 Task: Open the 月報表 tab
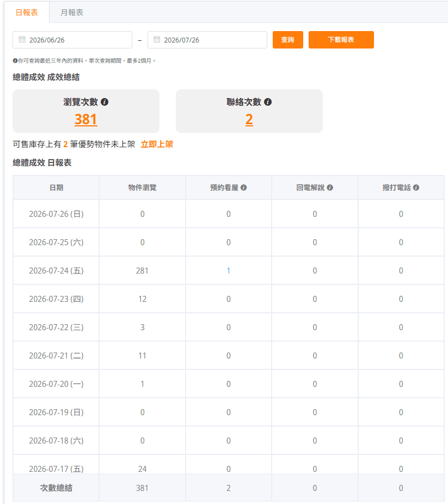tap(72, 13)
